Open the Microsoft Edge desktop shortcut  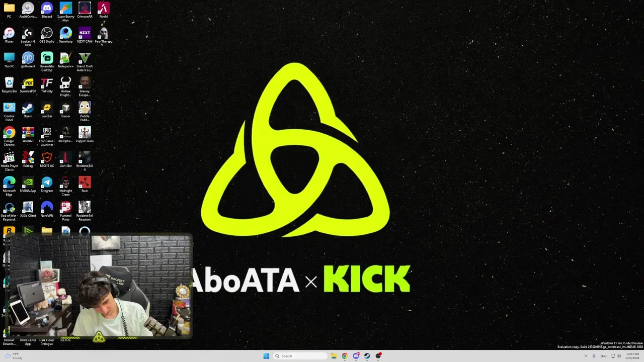[9, 186]
